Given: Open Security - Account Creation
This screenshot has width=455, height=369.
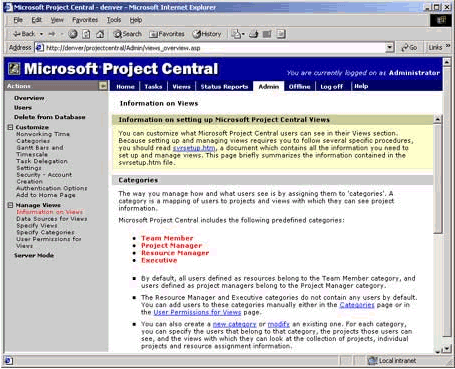Looking at the screenshot, I should [x=44, y=178].
